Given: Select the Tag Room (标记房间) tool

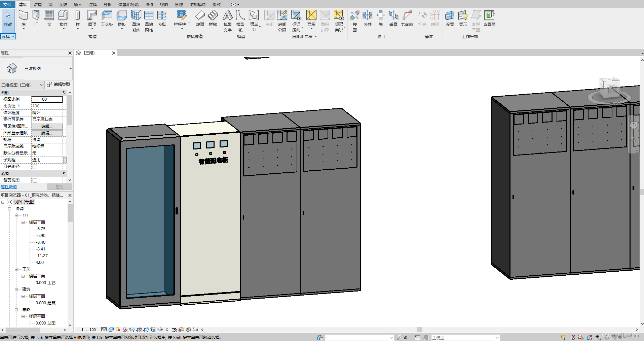Looking at the screenshot, I should 296,21.
